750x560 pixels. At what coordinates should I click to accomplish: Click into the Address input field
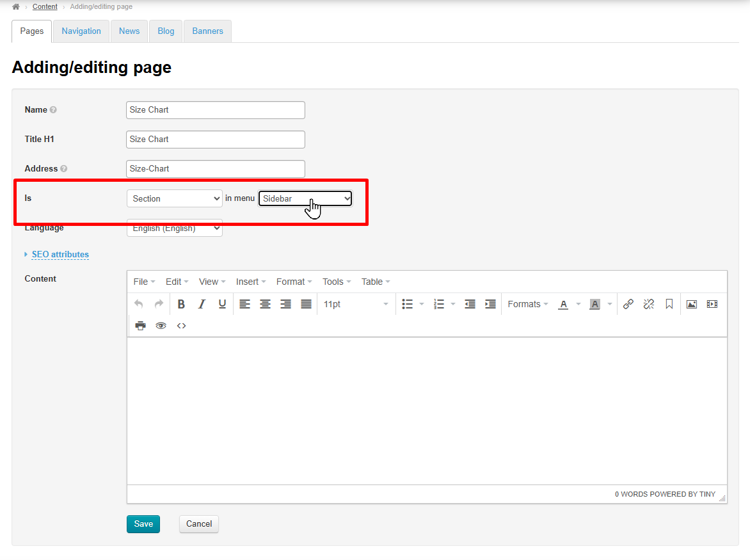(216, 169)
